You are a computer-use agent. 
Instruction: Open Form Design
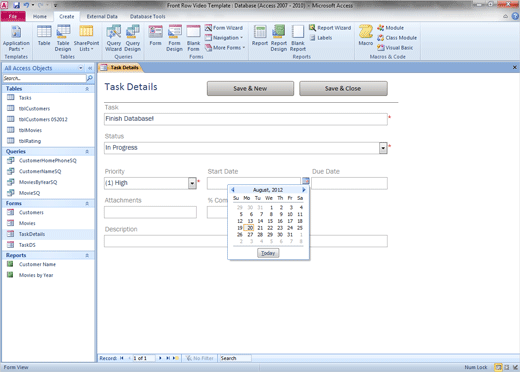[x=174, y=39]
